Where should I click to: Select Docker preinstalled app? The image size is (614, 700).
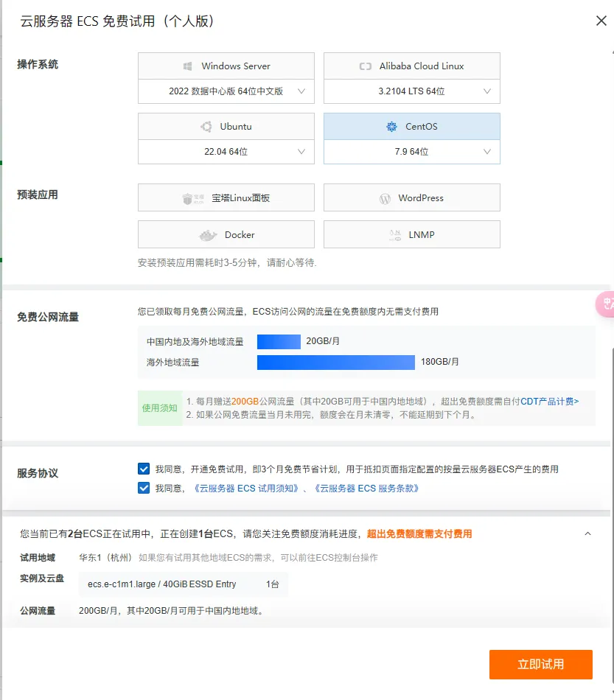[x=226, y=234]
